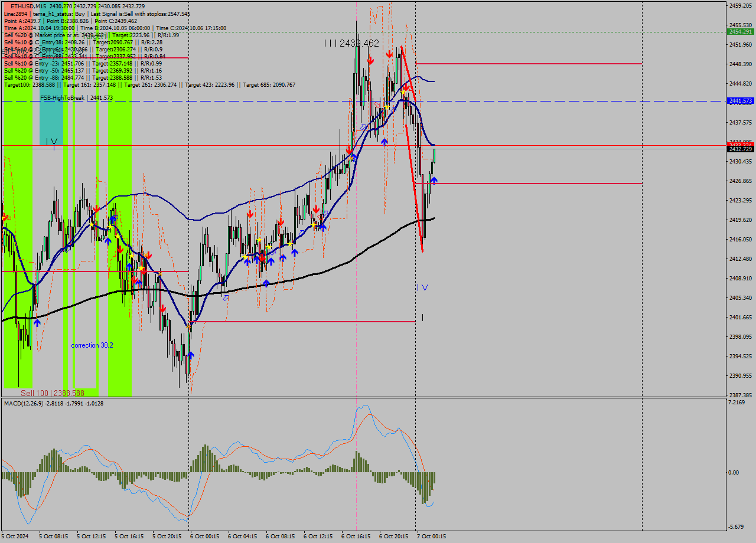756x543 pixels.
Task: Click the '6 Oct 20:15' time axis label
Action: point(394,537)
